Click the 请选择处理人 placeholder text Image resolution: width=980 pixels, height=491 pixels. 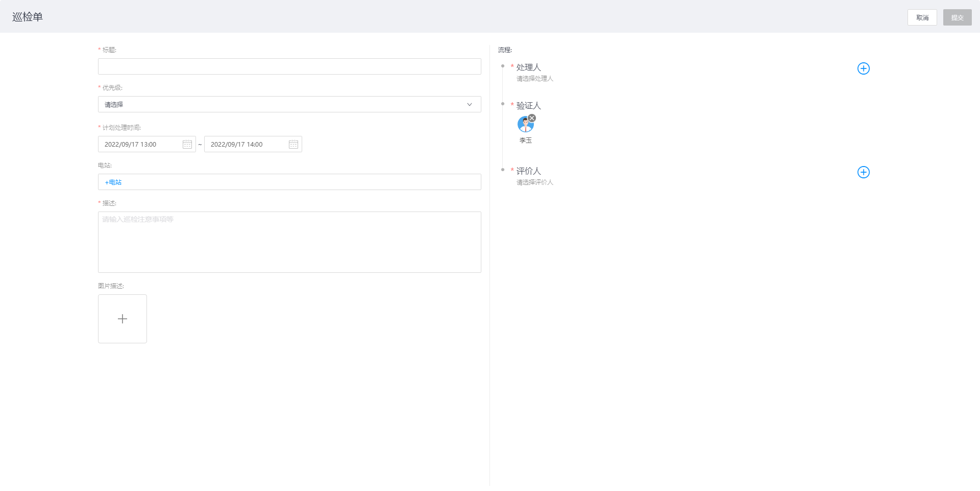(x=534, y=79)
